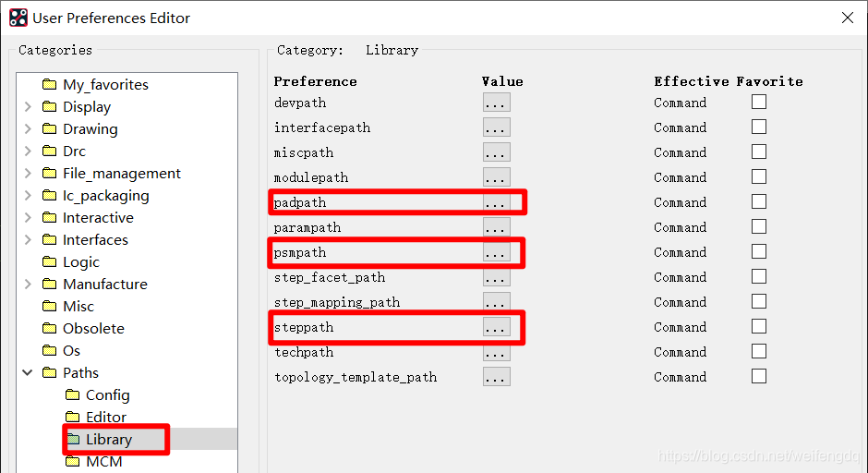Mark psmpath as favorite

759,251
